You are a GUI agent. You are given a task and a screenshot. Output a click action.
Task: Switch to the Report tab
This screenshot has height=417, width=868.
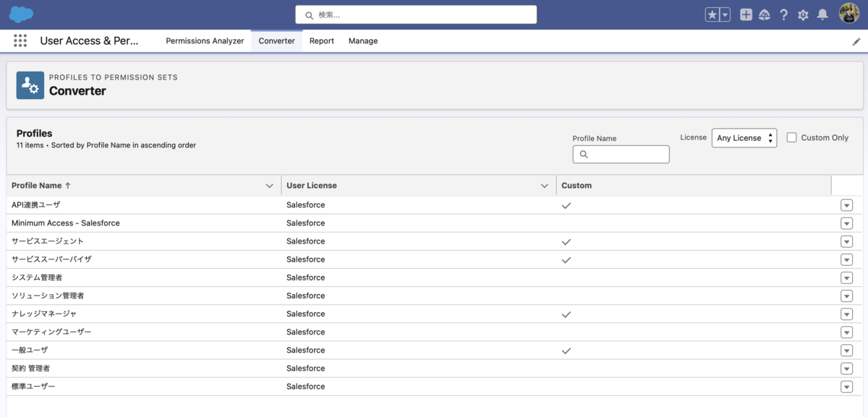coord(322,41)
